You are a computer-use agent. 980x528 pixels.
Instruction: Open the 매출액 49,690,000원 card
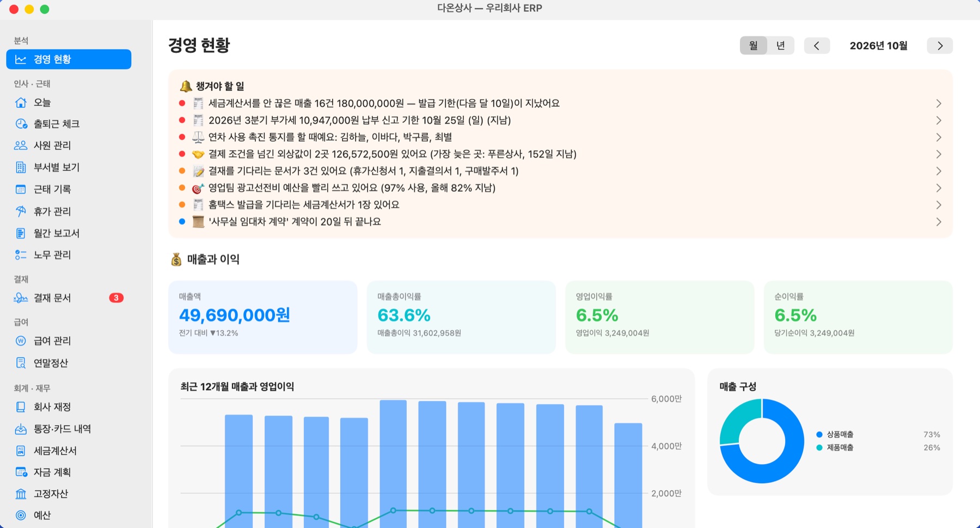[262, 317]
